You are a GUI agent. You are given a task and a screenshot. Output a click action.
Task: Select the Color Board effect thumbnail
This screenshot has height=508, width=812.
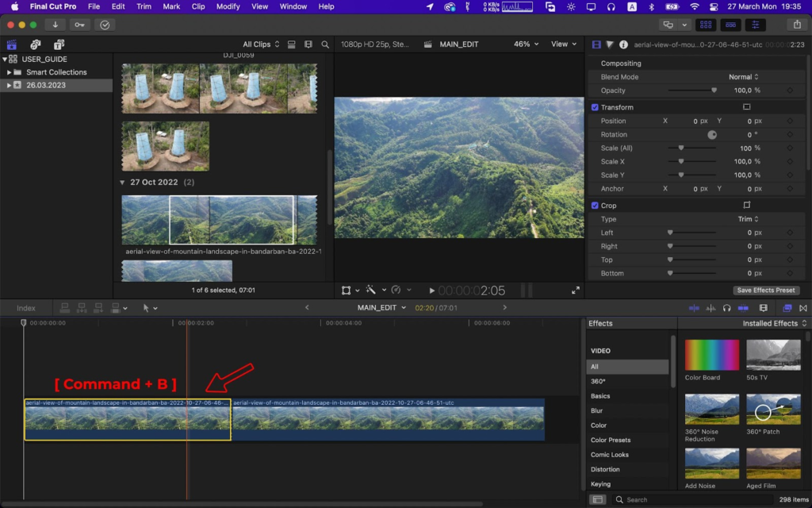coord(711,355)
